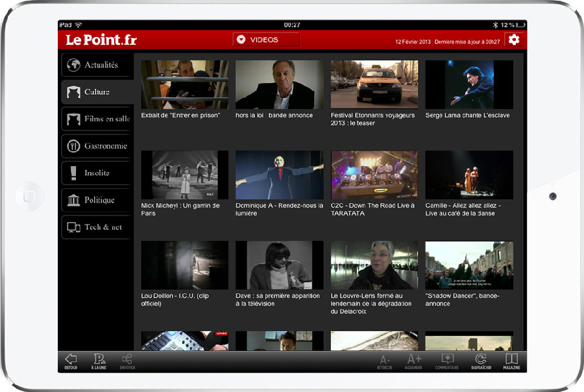Select the Culture section
The height and width of the screenshot is (392, 584).
(97, 92)
